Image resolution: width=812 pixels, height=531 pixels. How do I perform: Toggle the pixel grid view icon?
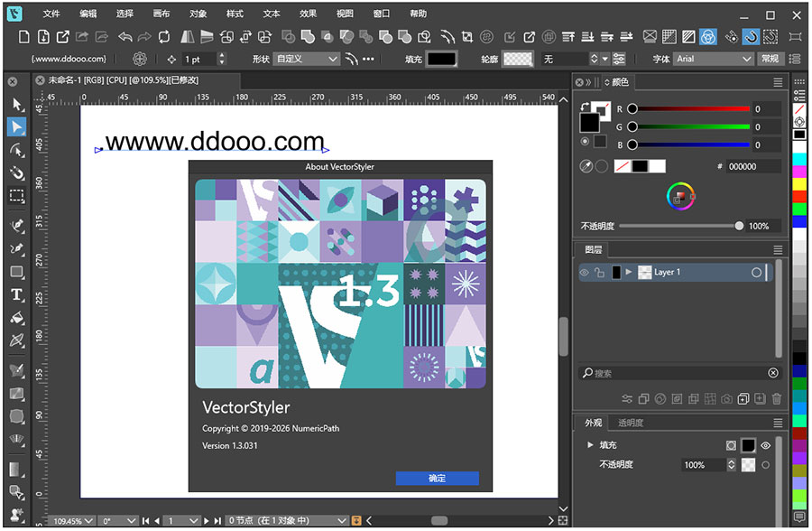pos(669,37)
